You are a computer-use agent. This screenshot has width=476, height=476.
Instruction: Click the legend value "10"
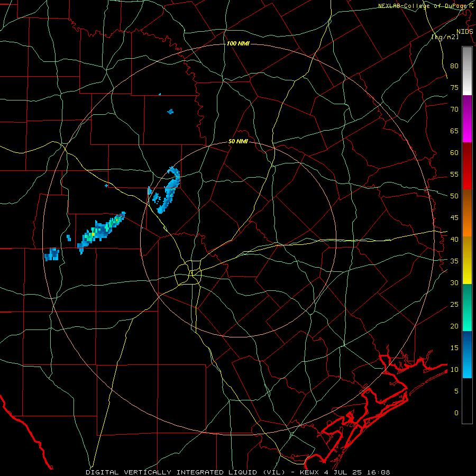(x=454, y=370)
